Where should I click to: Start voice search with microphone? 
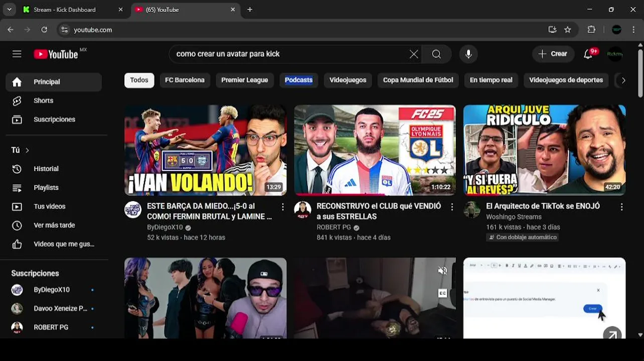[468, 54]
